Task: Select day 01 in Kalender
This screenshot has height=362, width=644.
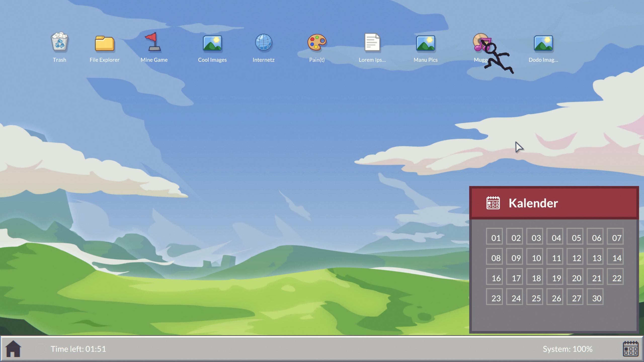Action: pyautogui.click(x=494, y=236)
